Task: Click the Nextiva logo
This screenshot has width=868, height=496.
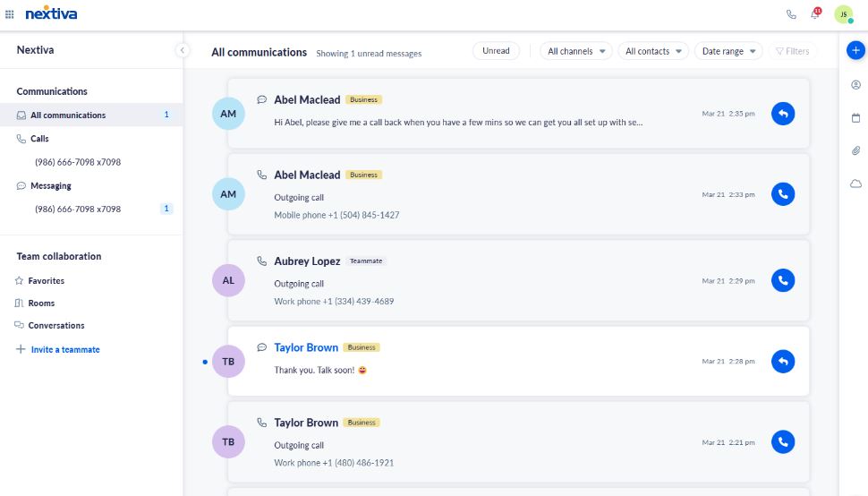Action: click(x=51, y=13)
